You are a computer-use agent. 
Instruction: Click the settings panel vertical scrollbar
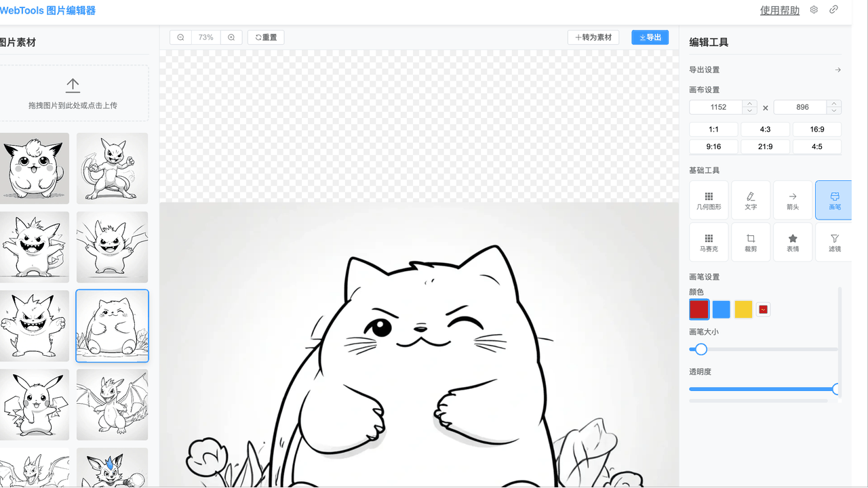click(x=840, y=342)
